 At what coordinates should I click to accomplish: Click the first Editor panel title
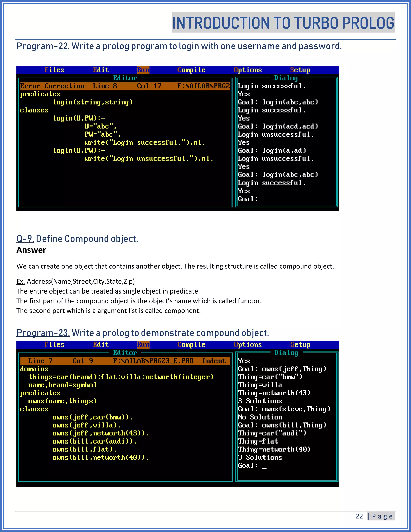click(x=125, y=78)
